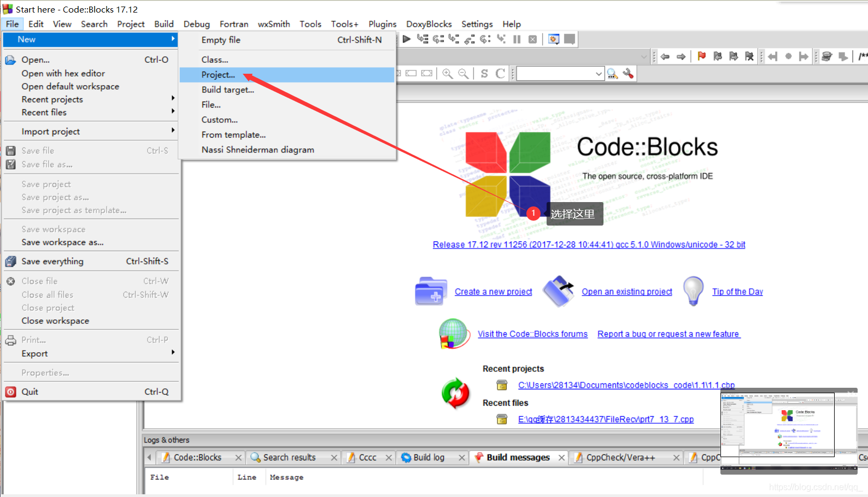Click the Run to cursor debug icon
Image resolution: width=868 pixels, height=497 pixels.
423,39
